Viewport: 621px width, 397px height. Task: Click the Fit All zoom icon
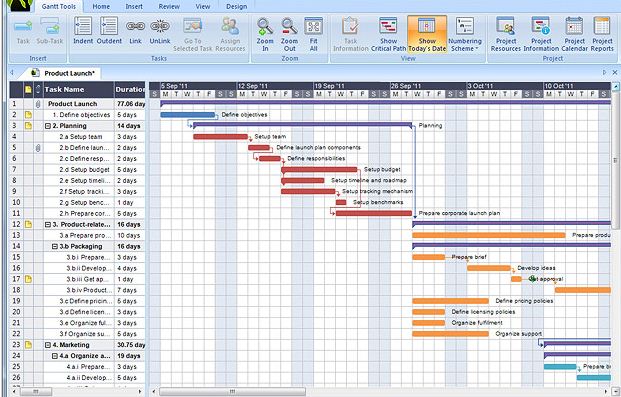coord(313,26)
